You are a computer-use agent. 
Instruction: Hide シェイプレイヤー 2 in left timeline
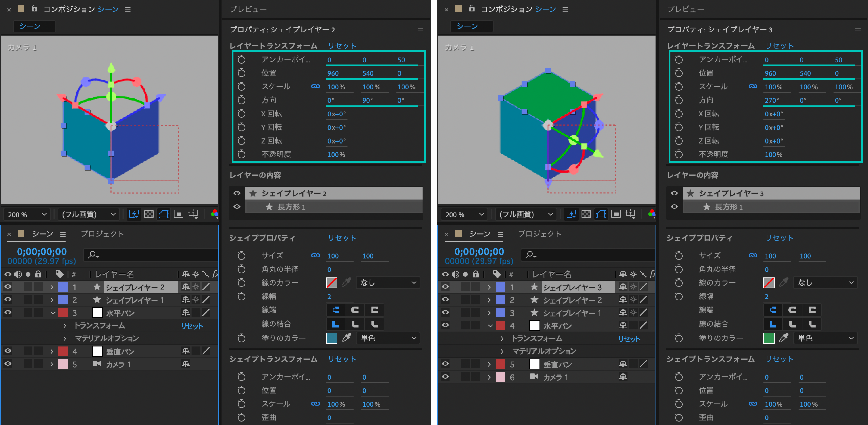pos(8,287)
